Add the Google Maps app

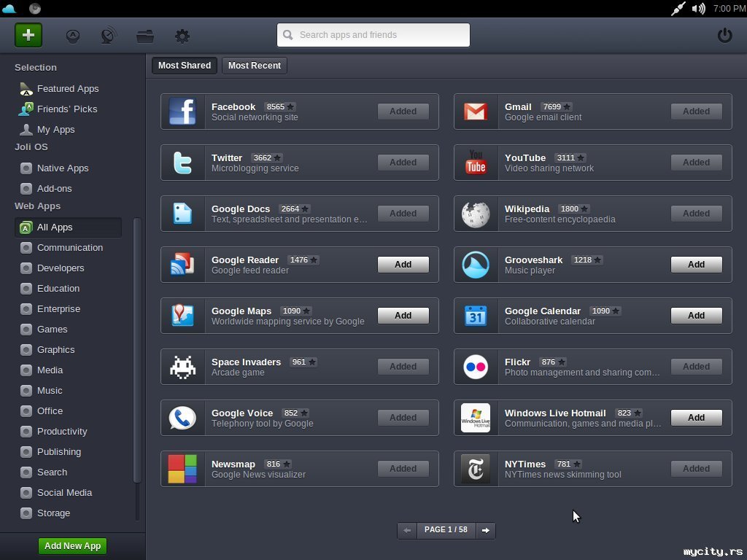point(403,315)
